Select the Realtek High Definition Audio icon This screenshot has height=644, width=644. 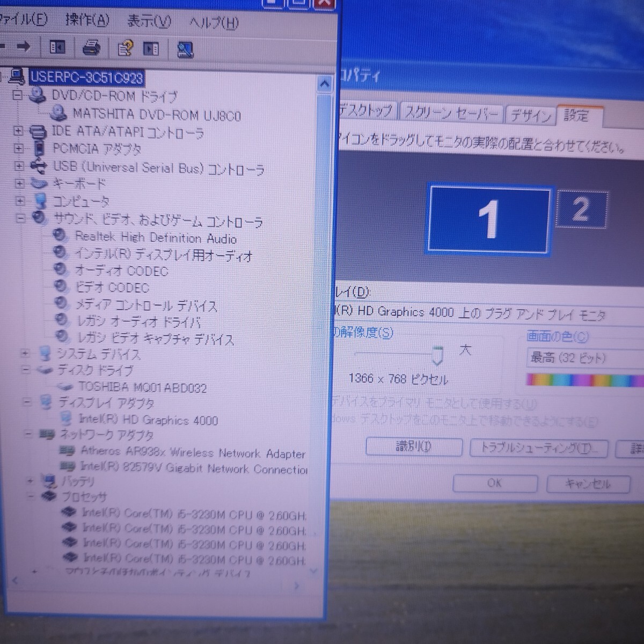[x=60, y=235]
